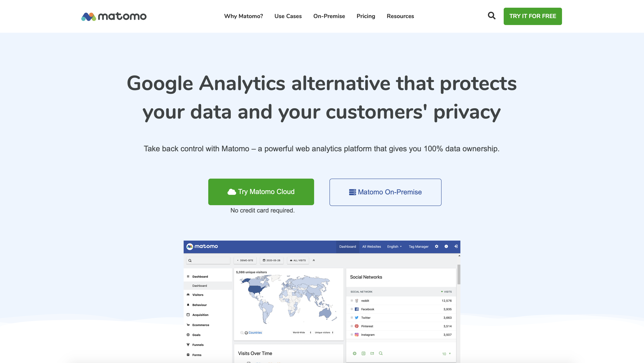Click search icon in Social Networks footer
Image resolution: width=644 pixels, height=363 pixels.
pos(381,353)
